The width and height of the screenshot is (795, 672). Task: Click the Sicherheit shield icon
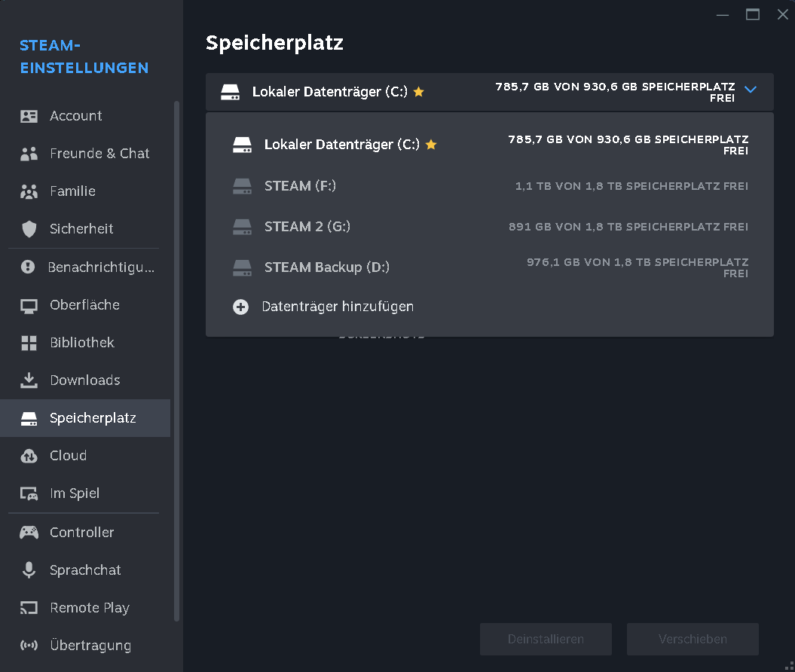coord(29,229)
